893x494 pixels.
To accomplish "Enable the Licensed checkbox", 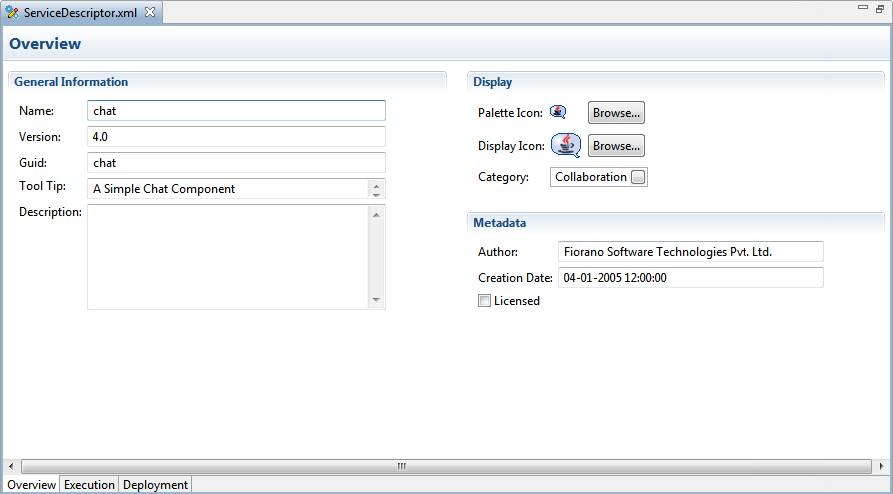I will tap(485, 301).
